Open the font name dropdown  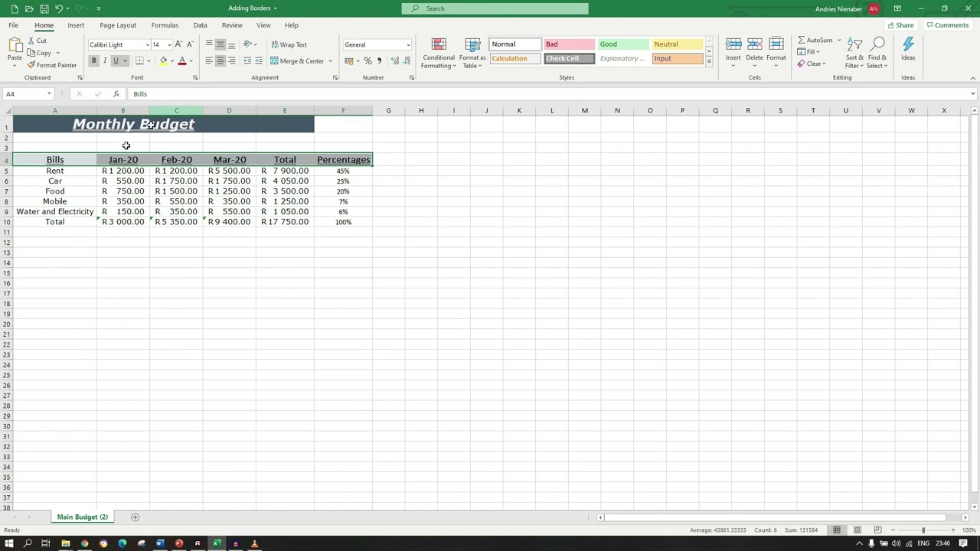pyautogui.click(x=147, y=45)
